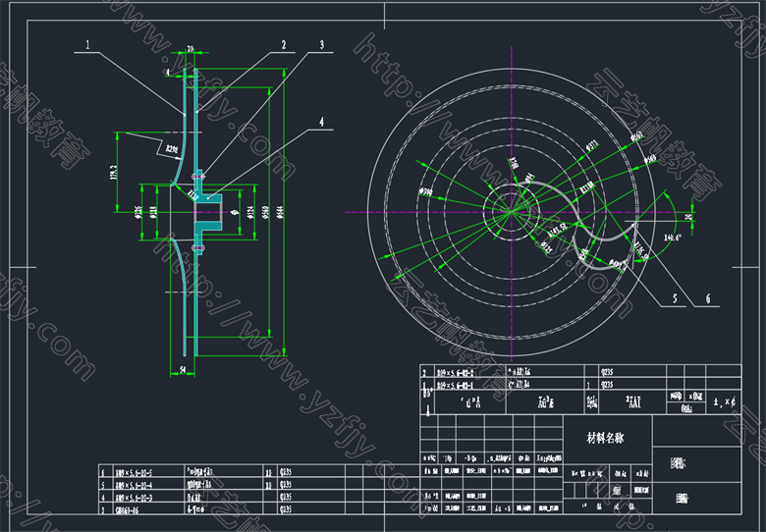The image size is (766, 532).
Task: Select balloon number 4 in section view
Action: [x=321, y=122]
